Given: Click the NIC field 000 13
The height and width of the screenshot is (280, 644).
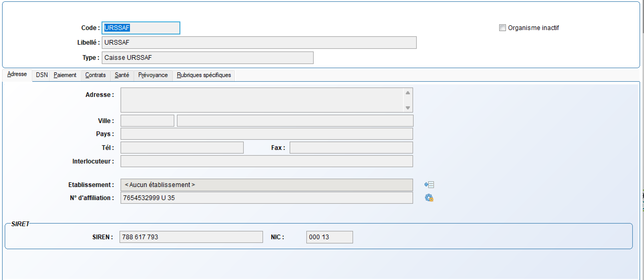Looking at the screenshot, I should (x=330, y=237).
